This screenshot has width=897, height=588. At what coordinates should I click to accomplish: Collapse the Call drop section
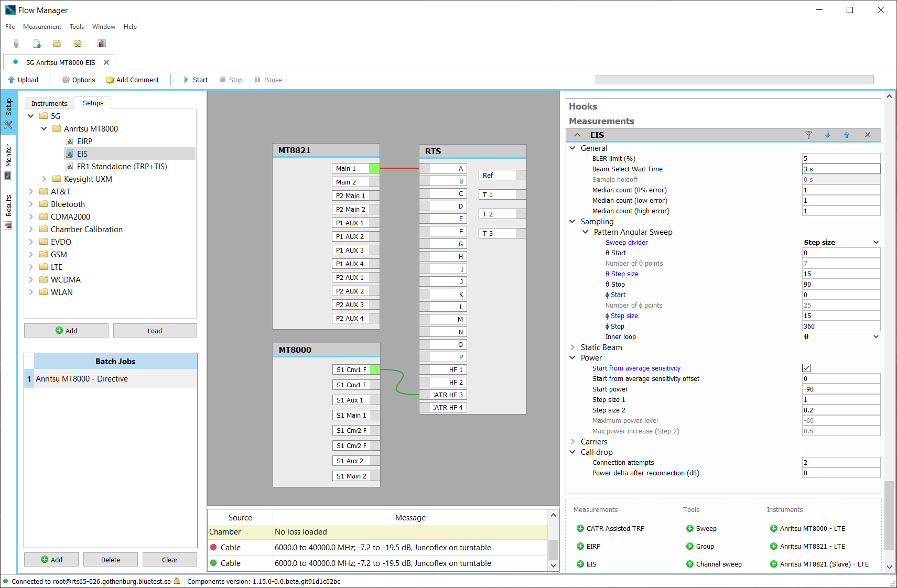point(572,452)
